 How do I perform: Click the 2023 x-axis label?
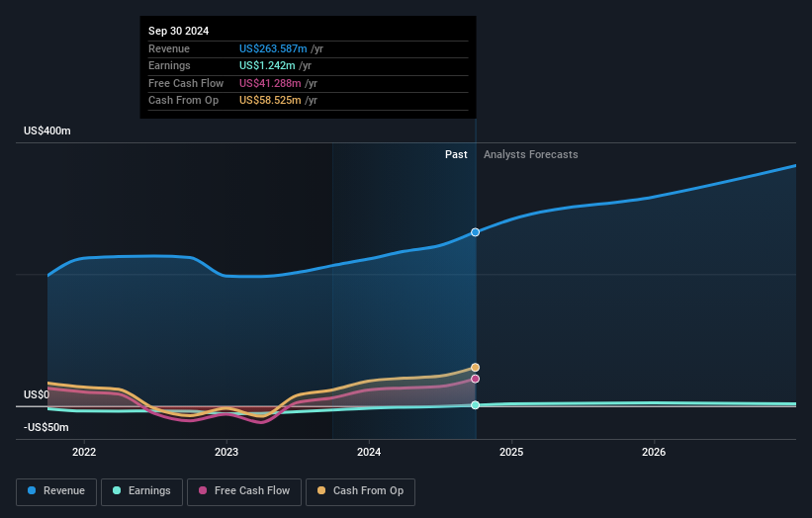click(226, 452)
